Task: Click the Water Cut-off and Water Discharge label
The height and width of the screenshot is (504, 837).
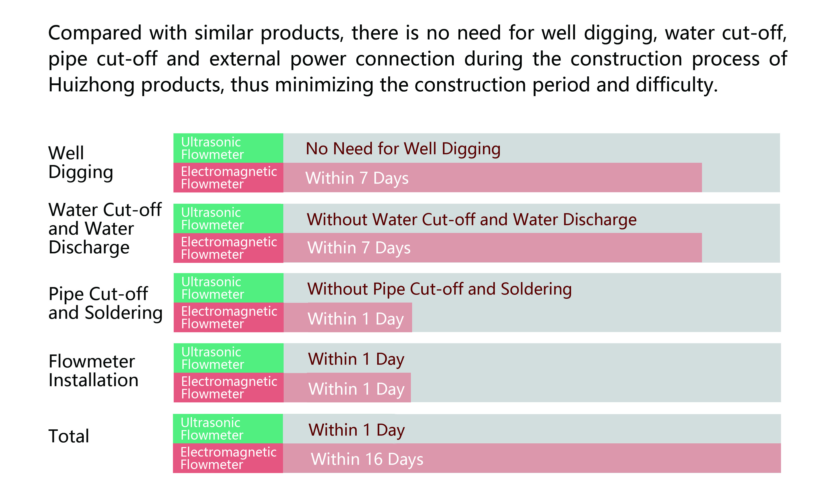Action: (x=105, y=228)
